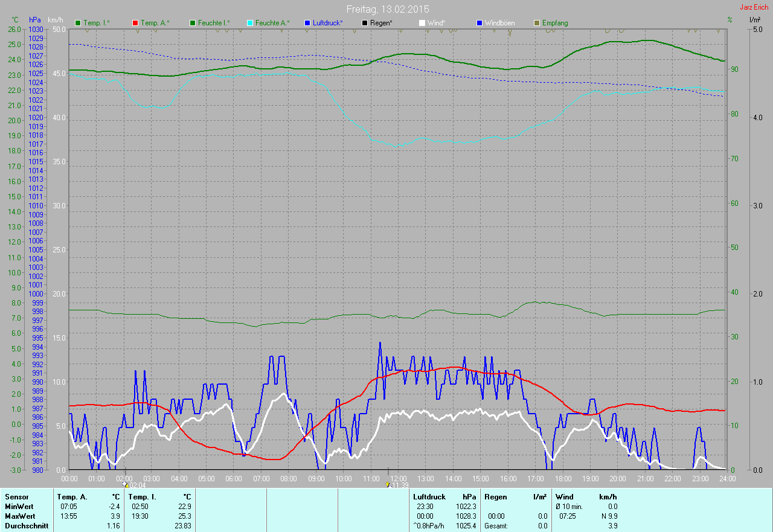Click the 02:04 time marker

136,485
